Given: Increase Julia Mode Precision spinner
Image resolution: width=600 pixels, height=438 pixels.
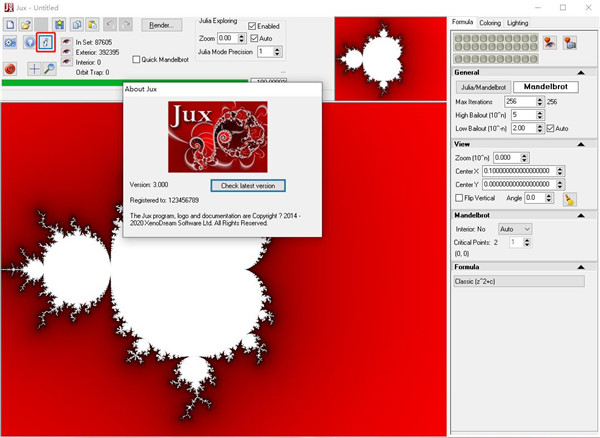Looking at the screenshot, I should point(277,49).
